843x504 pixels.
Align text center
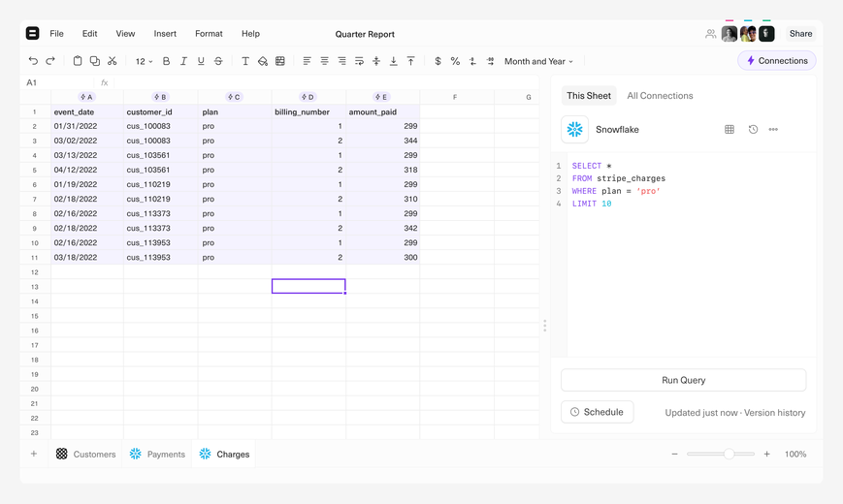click(324, 61)
